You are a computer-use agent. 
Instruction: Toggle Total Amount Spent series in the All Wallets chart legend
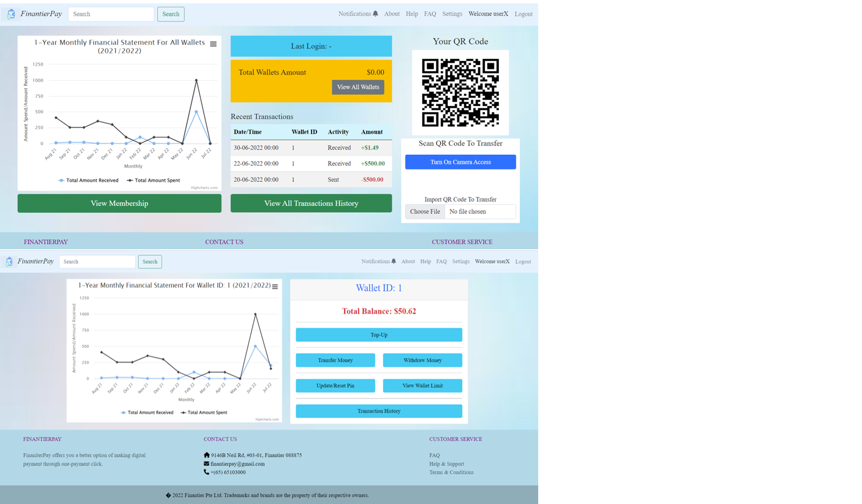[153, 180]
